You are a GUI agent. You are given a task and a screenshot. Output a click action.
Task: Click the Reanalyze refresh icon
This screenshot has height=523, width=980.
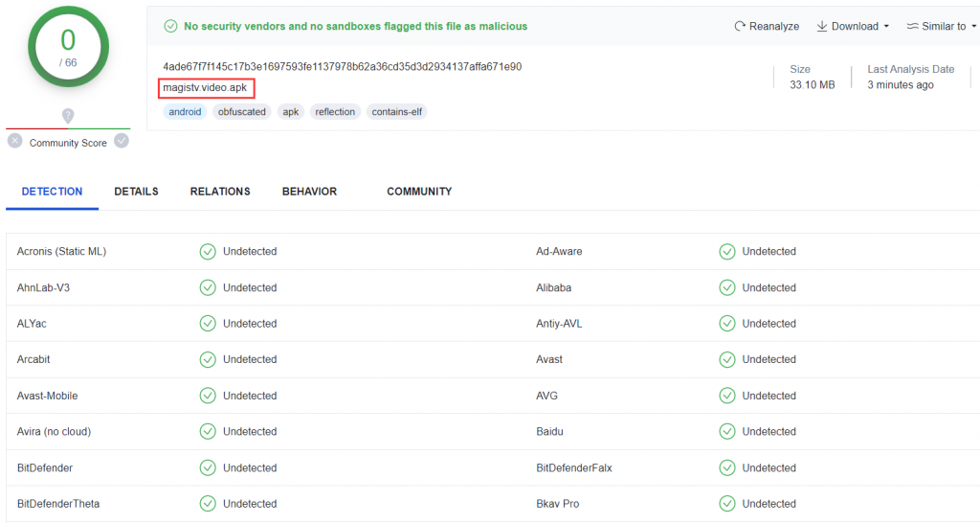click(740, 26)
